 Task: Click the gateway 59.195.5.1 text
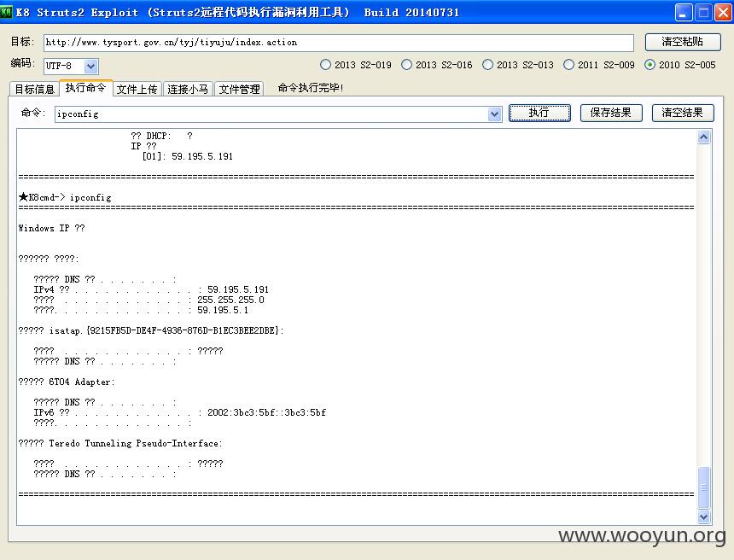pyautogui.click(x=223, y=310)
